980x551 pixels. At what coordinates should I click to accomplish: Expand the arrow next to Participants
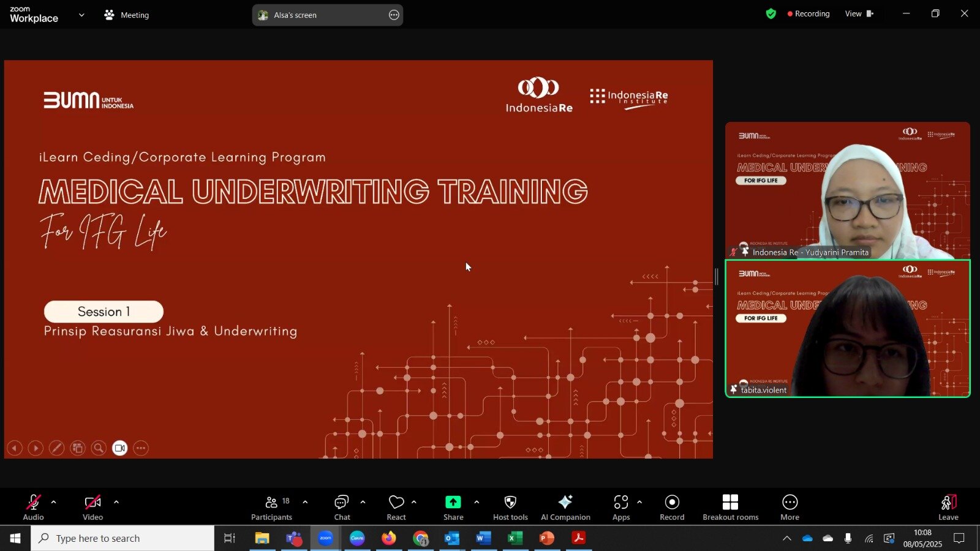305,502
